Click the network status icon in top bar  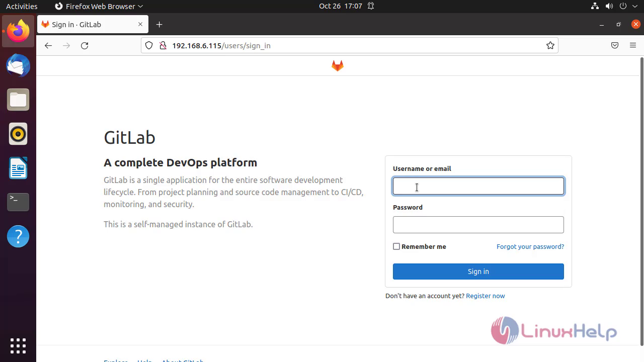click(595, 7)
